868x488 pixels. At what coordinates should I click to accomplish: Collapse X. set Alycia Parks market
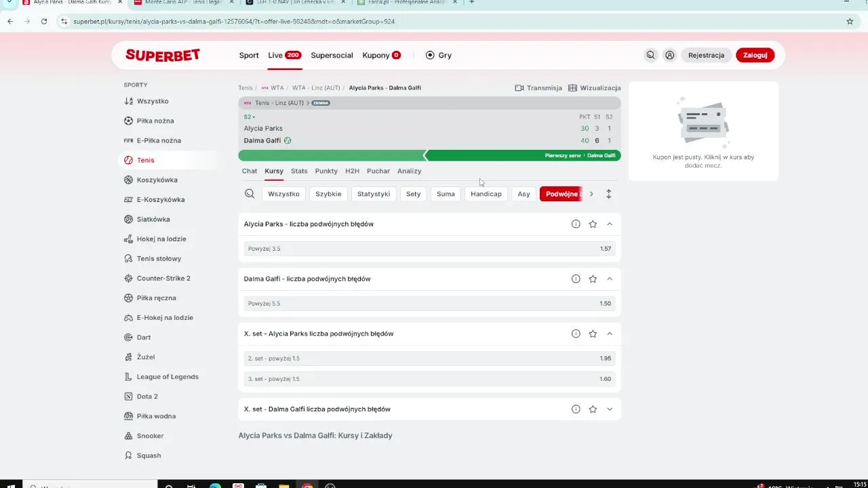click(x=610, y=333)
